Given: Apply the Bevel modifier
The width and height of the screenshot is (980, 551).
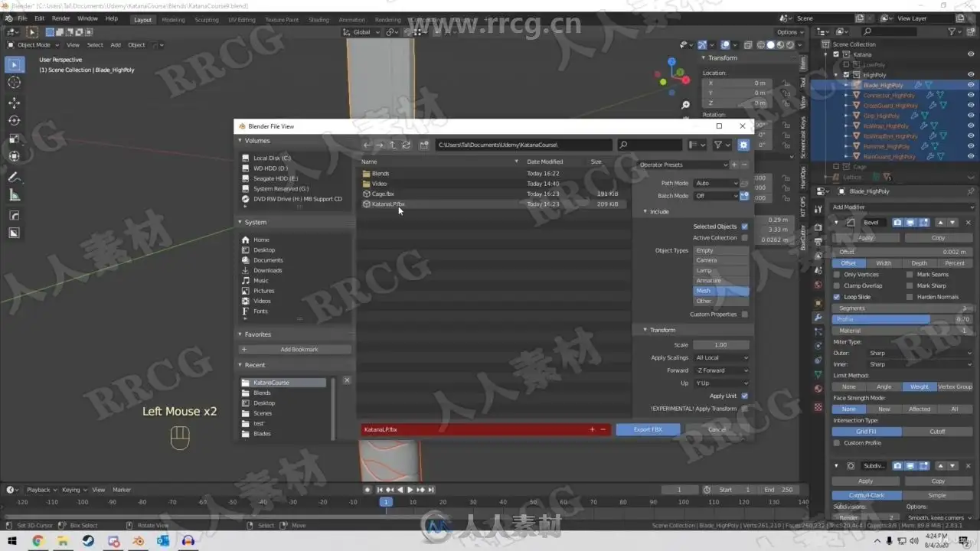Looking at the screenshot, I should [x=866, y=238].
